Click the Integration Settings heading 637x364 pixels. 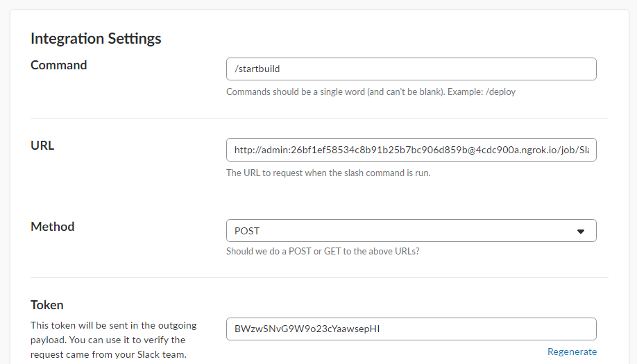[x=96, y=38]
